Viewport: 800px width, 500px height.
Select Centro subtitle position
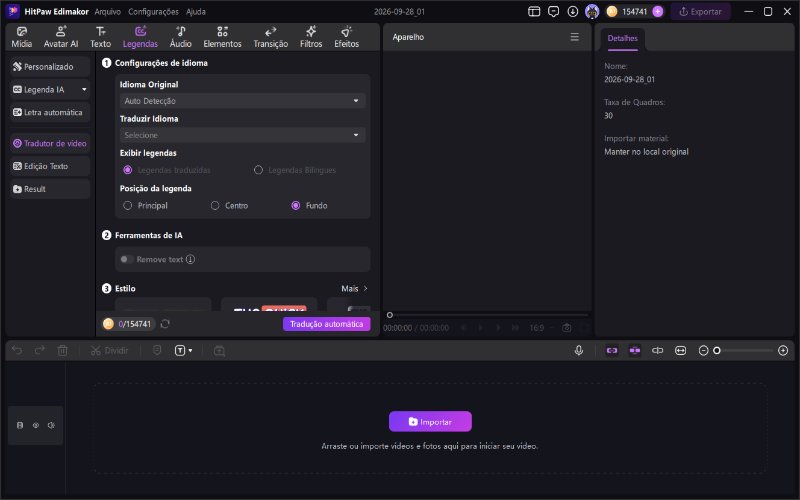coord(215,206)
